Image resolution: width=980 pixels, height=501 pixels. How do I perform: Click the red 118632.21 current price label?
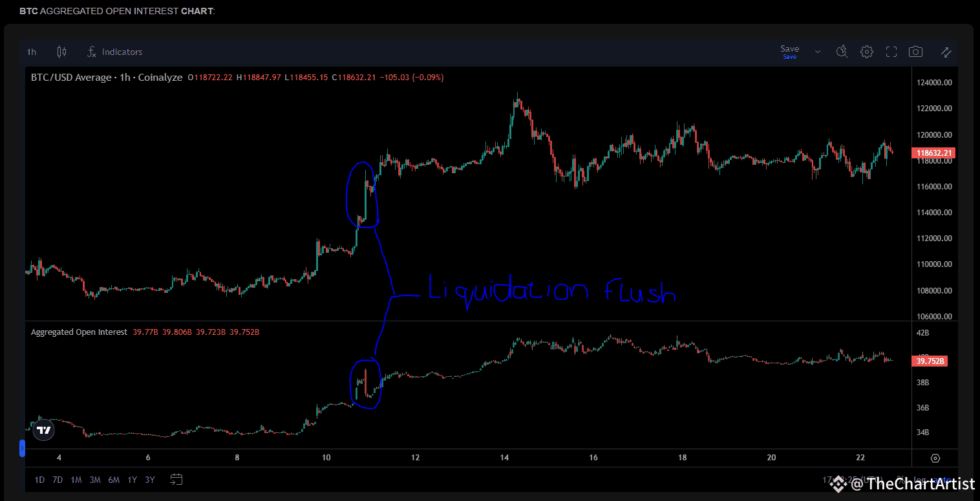[932, 153]
